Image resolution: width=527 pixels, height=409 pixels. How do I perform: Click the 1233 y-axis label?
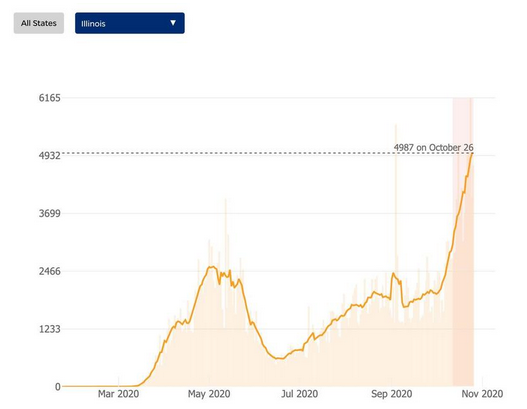pos(49,329)
